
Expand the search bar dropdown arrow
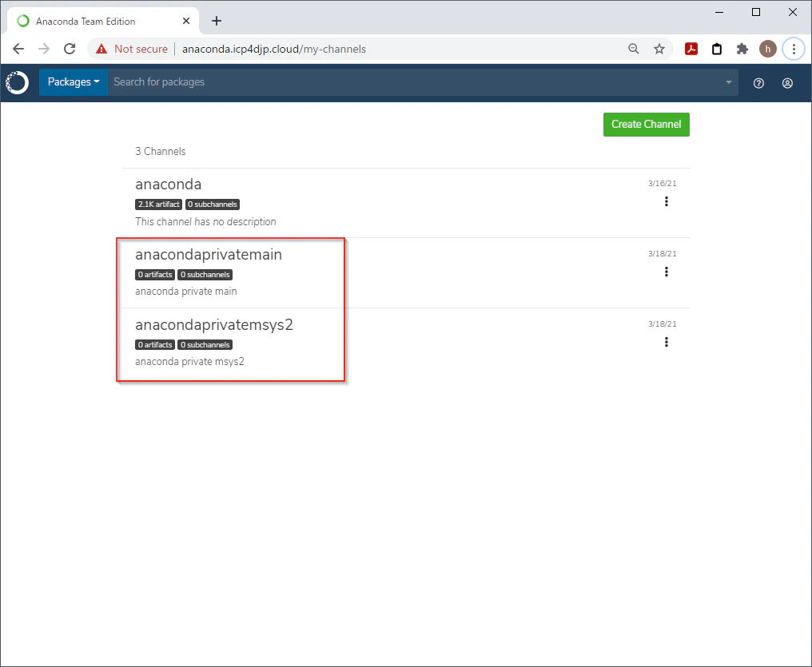point(729,82)
